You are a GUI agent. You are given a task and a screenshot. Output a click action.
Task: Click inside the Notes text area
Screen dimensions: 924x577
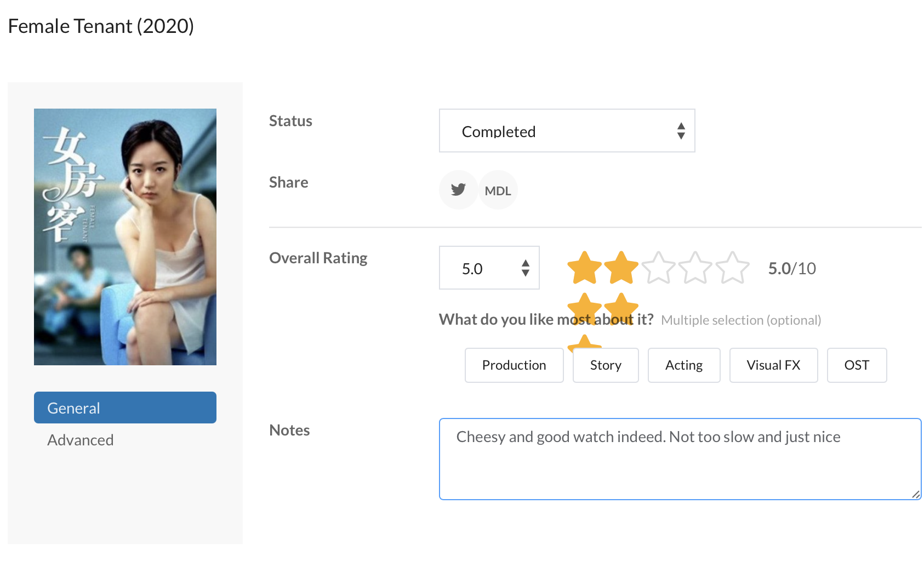680,466
